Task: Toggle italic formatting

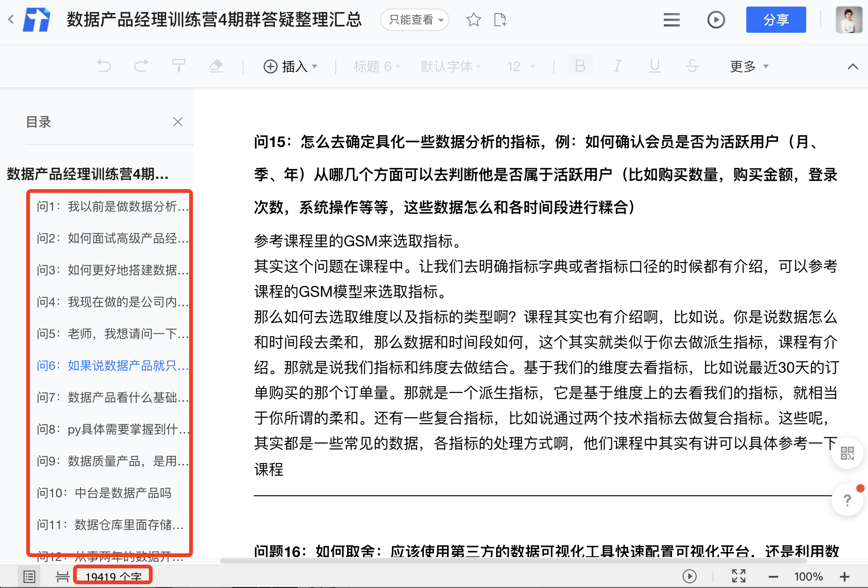Action: [x=618, y=66]
